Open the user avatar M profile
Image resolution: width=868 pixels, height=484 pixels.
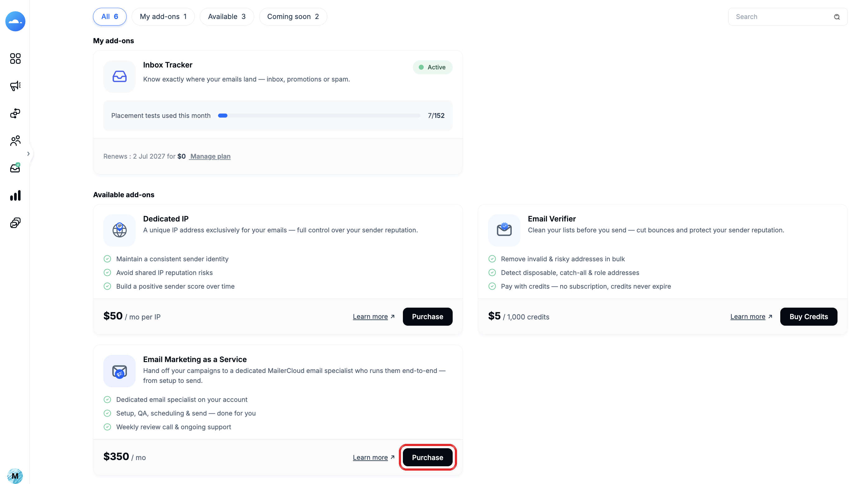15,476
